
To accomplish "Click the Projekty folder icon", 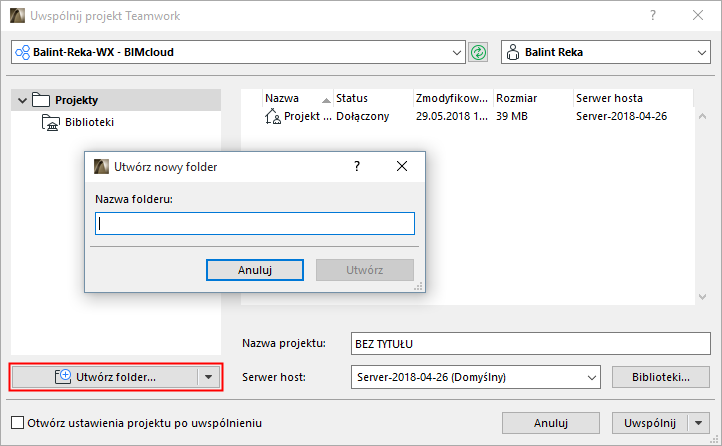I will pos(41,100).
